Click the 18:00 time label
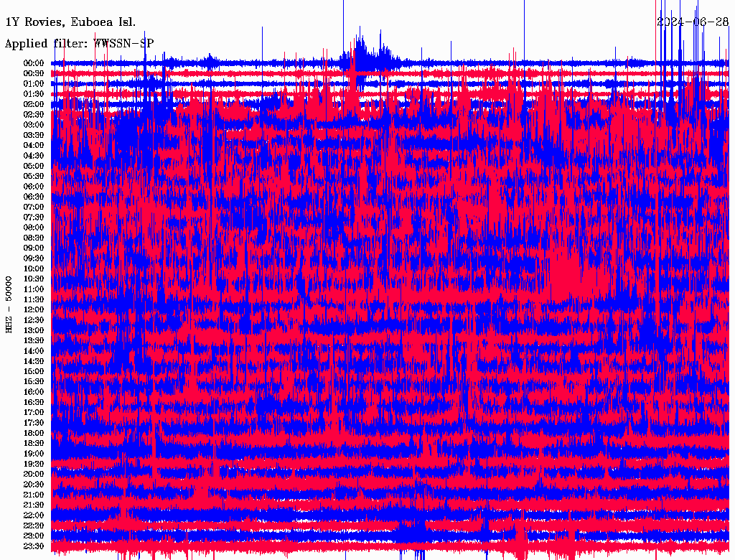The height and width of the screenshot is (560, 735). click(x=34, y=433)
